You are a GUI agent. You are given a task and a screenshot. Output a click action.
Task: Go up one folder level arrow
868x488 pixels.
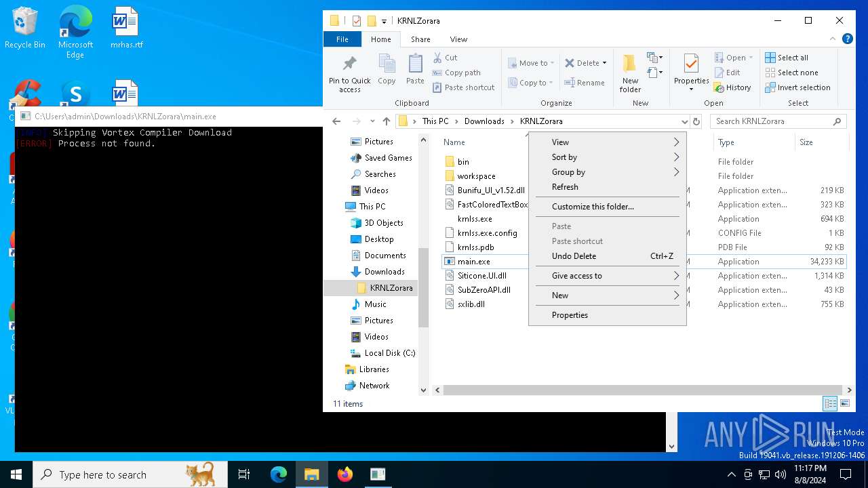tap(387, 121)
